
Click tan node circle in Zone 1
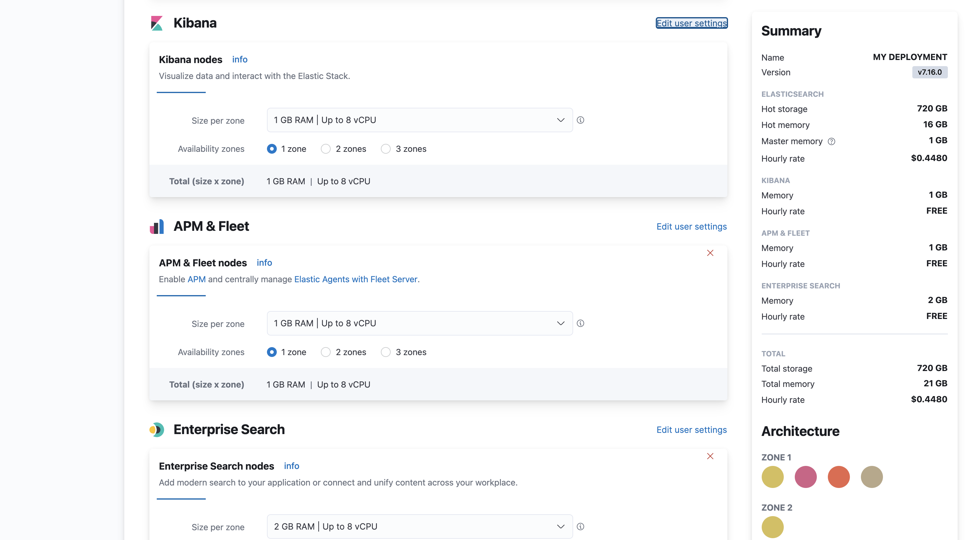tap(872, 477)
